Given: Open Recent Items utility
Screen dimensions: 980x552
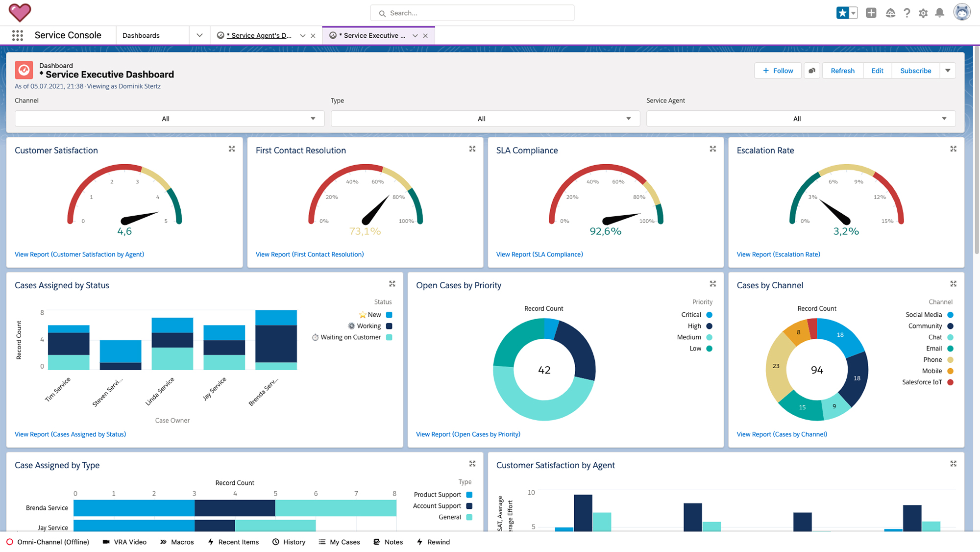Looking at the screenshot, I should (x=233, y=542).
